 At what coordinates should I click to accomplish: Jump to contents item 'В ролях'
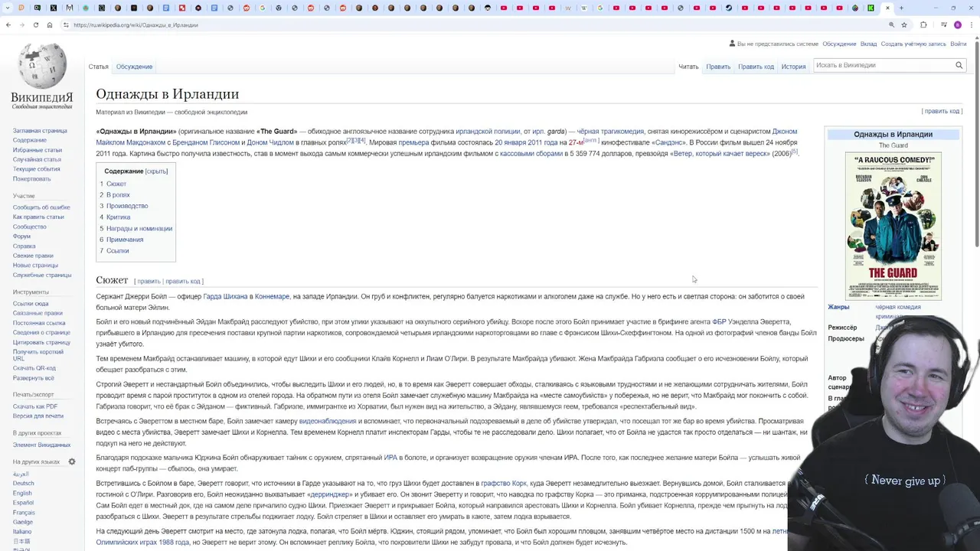coord(118,195)
